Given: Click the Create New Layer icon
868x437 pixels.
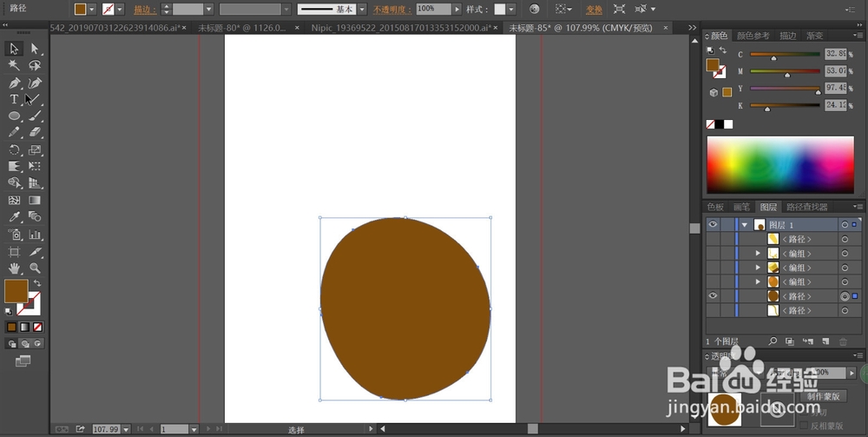Looking at the screenshot, I should coord(825,341).
